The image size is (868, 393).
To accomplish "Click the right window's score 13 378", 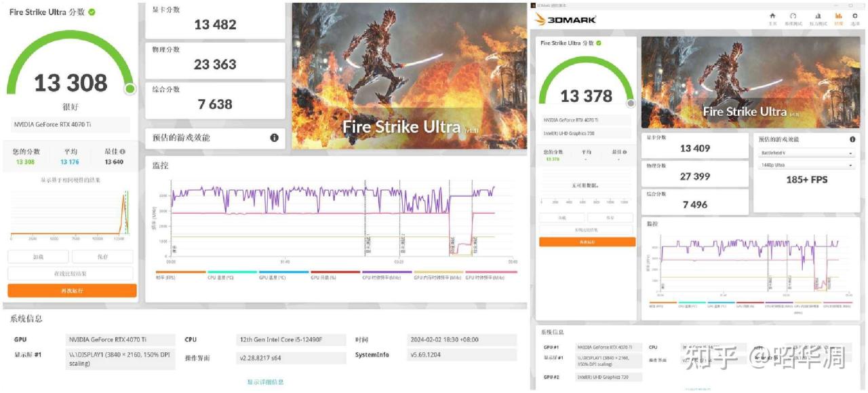I will pyautogui.click(x=587, y=96).
